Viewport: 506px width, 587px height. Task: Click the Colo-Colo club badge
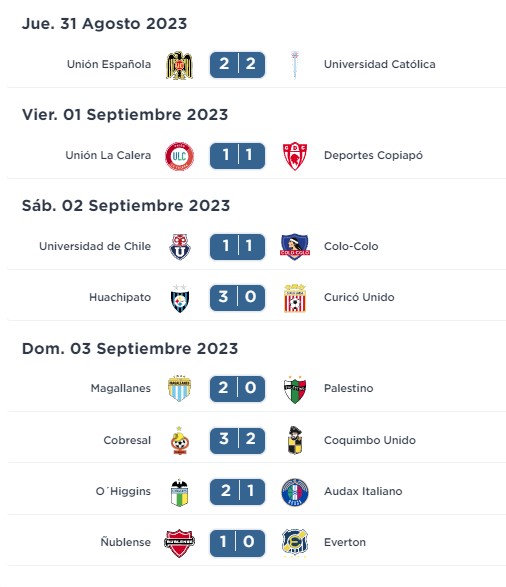click(295, 247)
